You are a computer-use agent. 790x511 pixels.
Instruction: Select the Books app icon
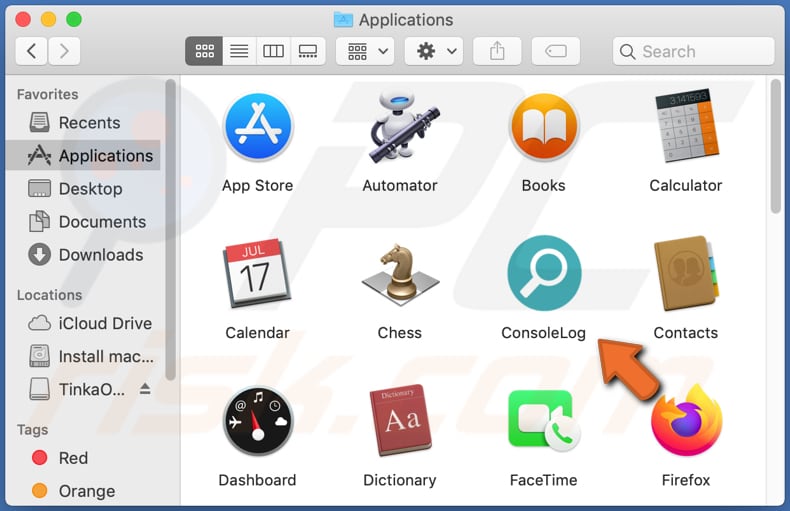544,127
